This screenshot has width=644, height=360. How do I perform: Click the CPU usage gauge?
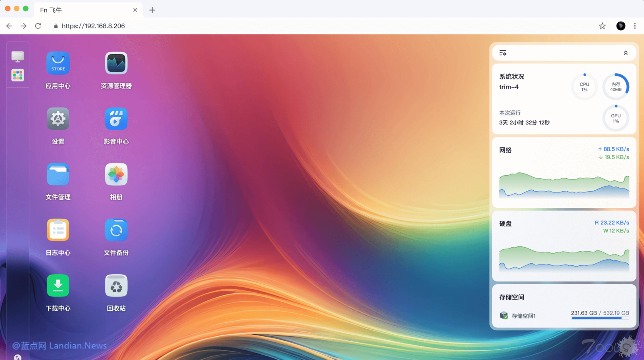tap(584, 87)
